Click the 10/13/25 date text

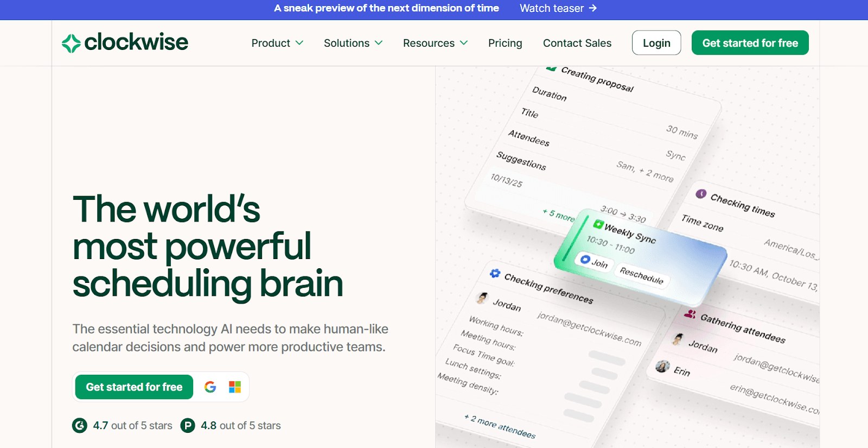(x=506, y=180)
